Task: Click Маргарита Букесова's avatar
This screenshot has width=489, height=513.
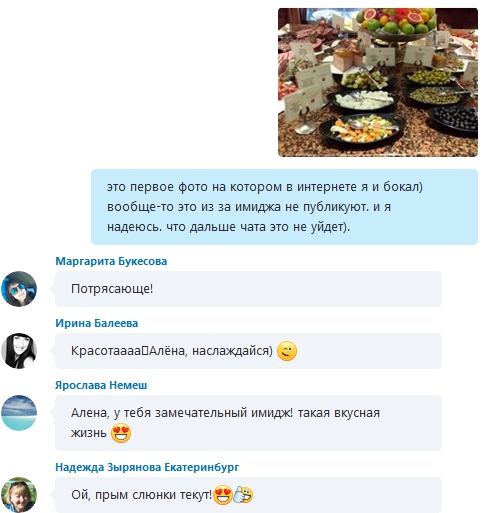Action: pyautogui.click(x=19, y=289)
